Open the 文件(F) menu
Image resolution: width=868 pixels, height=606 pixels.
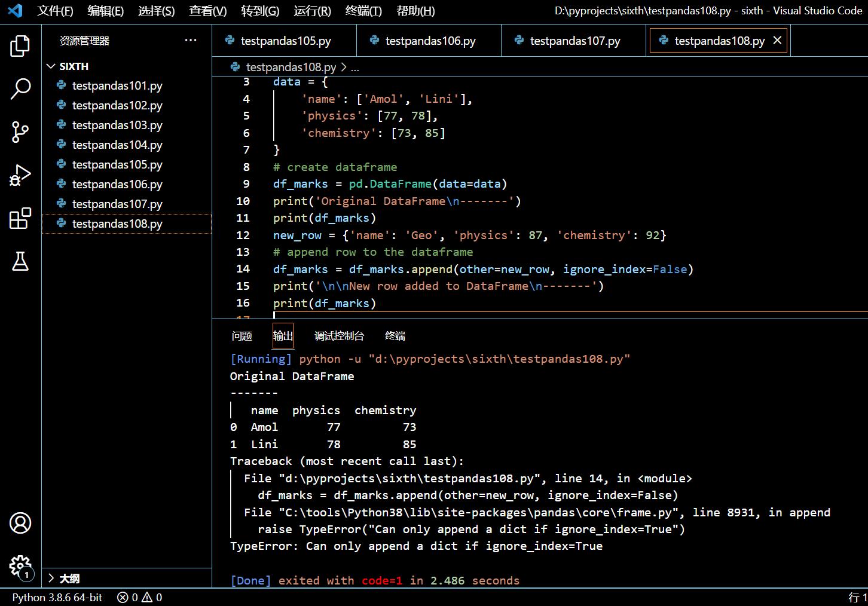pyautogui.click(x=55, y=11)
